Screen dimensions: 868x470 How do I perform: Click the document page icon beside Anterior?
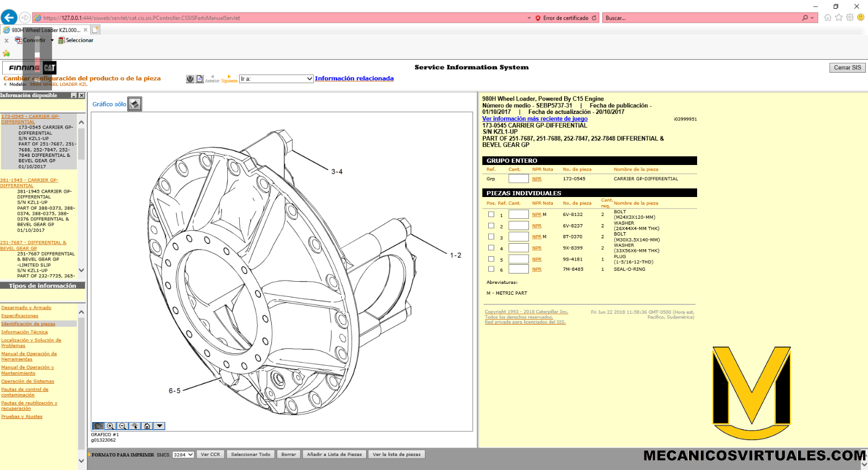[x=200, y=79]
